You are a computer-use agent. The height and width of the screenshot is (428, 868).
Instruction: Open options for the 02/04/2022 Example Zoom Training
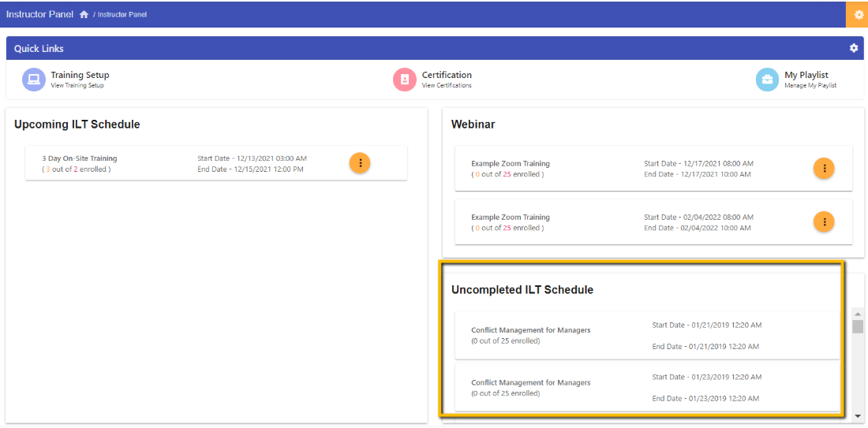tap(825, 221)
